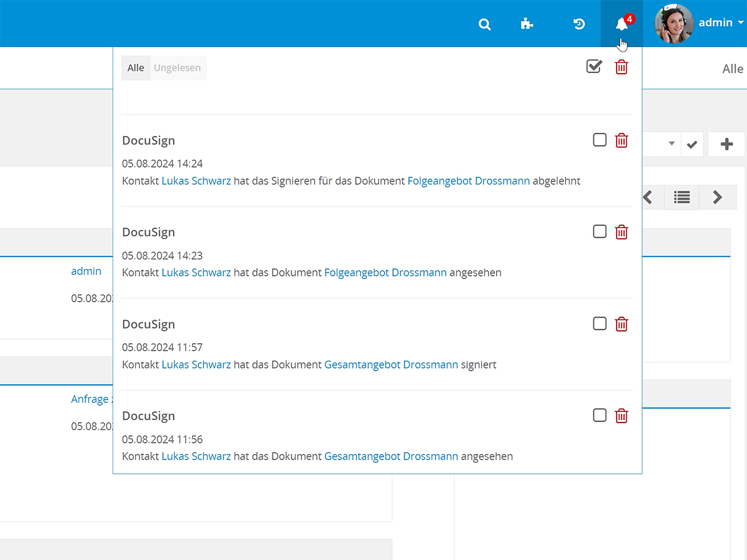Delete the 14:24 DocuSign notification
This screenshot has height=560, width=747.
[621, 141]
